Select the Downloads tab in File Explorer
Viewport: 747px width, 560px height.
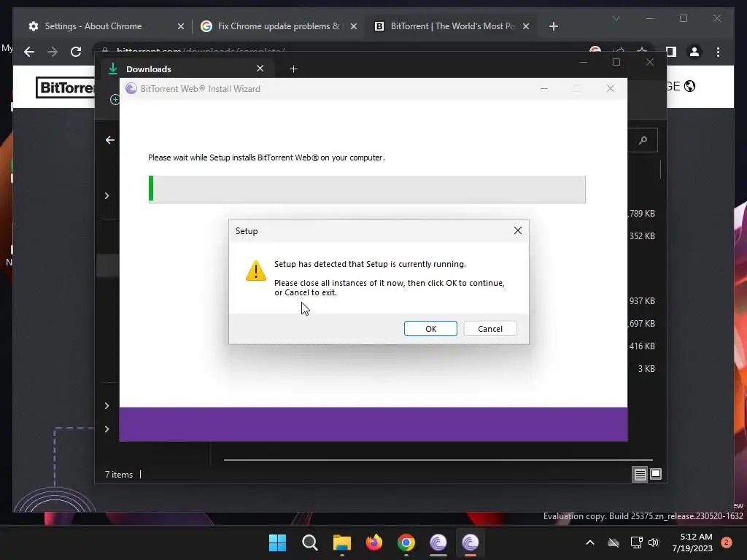pos(187,69)
